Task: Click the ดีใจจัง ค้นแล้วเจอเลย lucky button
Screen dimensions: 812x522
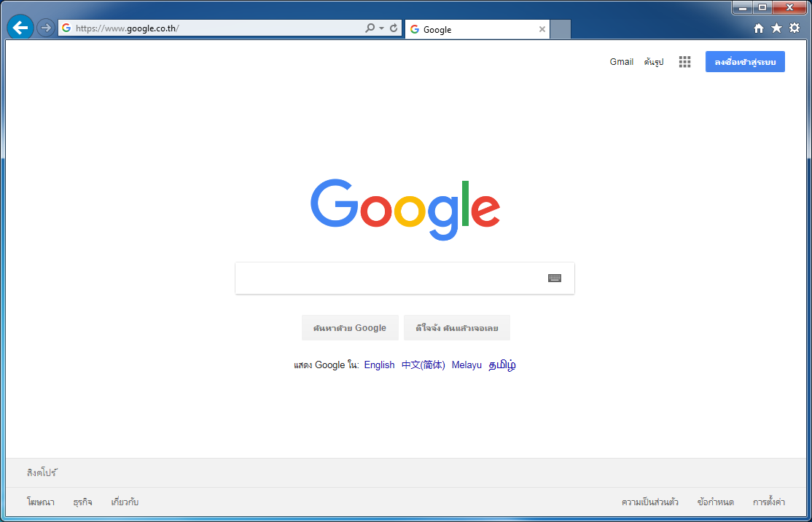Action: click(457, 328)
